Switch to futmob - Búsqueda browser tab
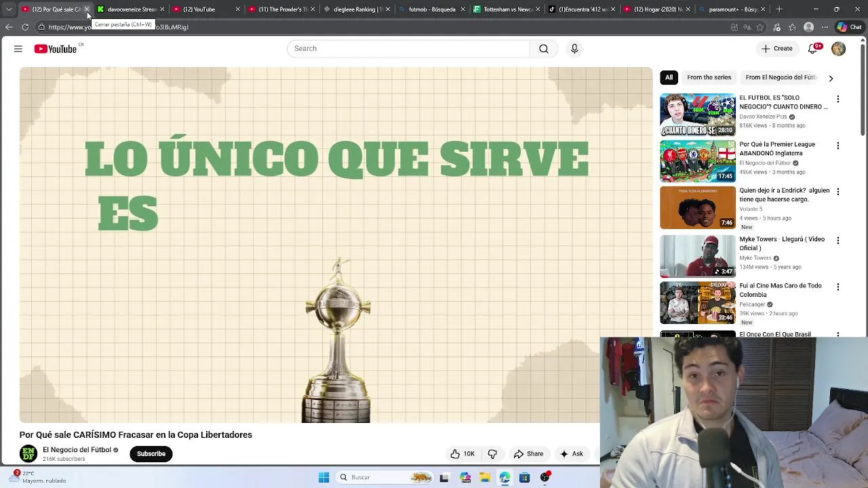This screenshot has height=488, width=868. 431,9
